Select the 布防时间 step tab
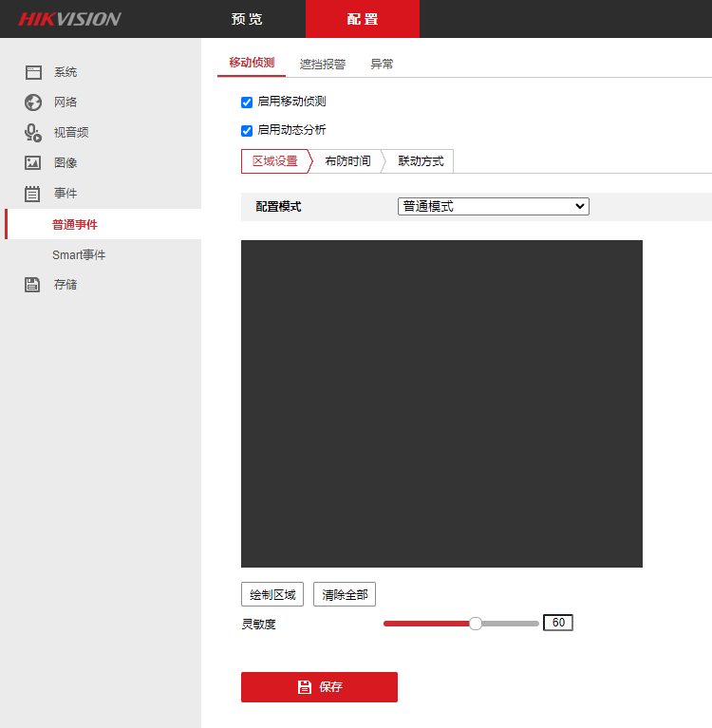Screen dimensions: 712x728 coord(347,161)
